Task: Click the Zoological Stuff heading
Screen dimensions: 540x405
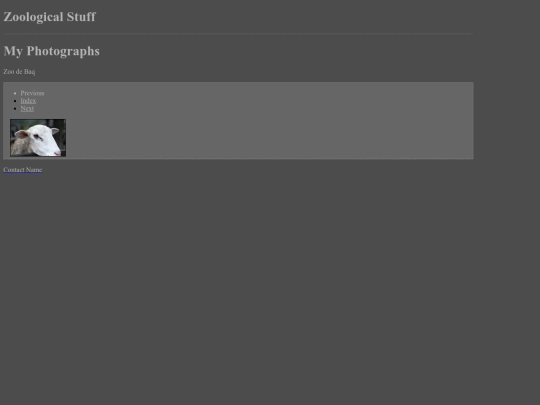Action: point(50,17)
